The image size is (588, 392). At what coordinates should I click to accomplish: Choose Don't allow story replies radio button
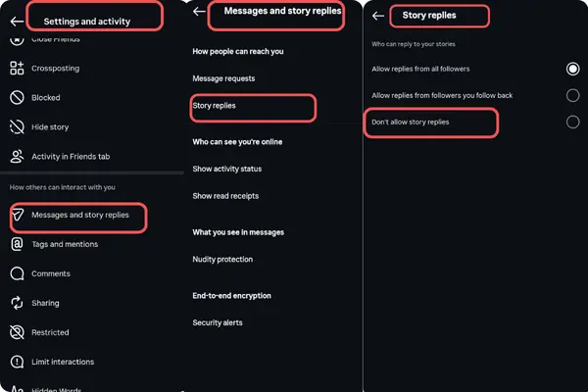(572, 122)
